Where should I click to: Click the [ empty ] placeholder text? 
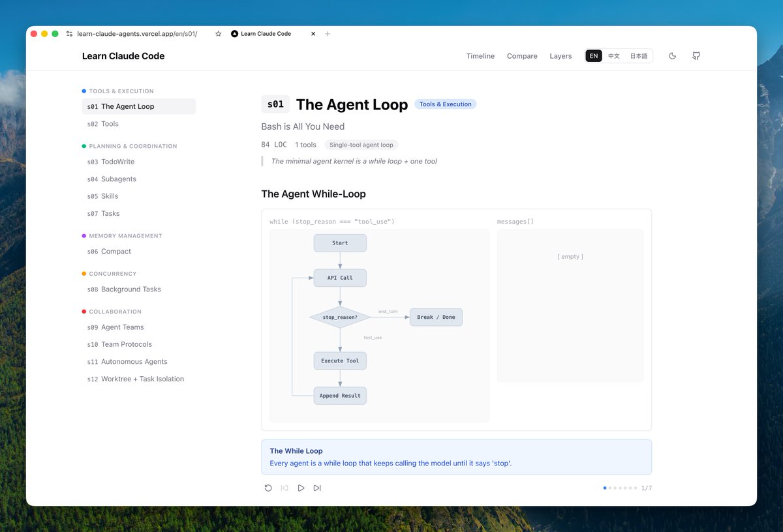pos(570,257)
